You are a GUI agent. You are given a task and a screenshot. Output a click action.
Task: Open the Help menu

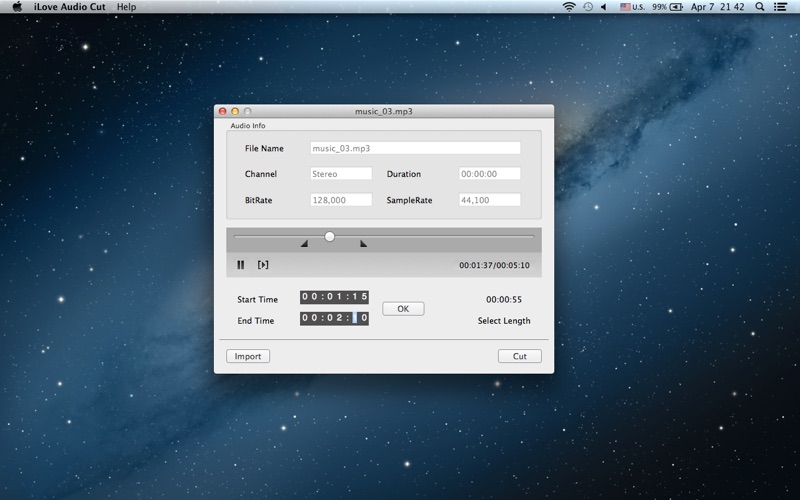[x=126, y=7]
